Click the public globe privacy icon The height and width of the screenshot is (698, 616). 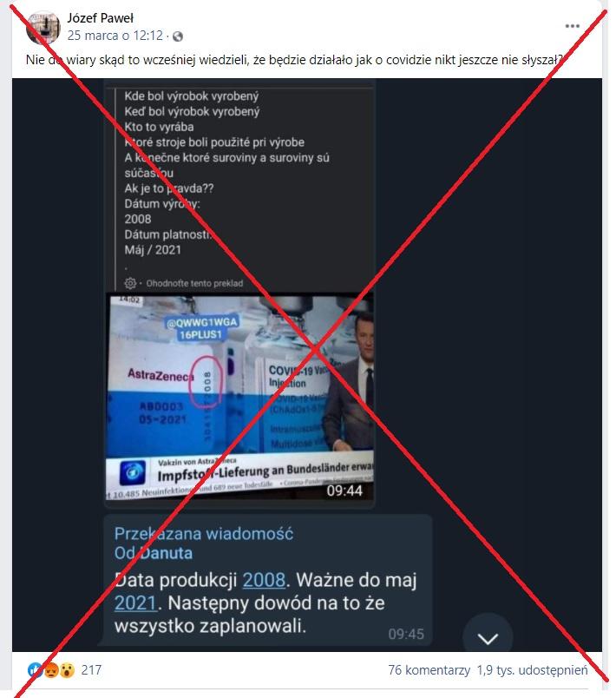(178, 36)
